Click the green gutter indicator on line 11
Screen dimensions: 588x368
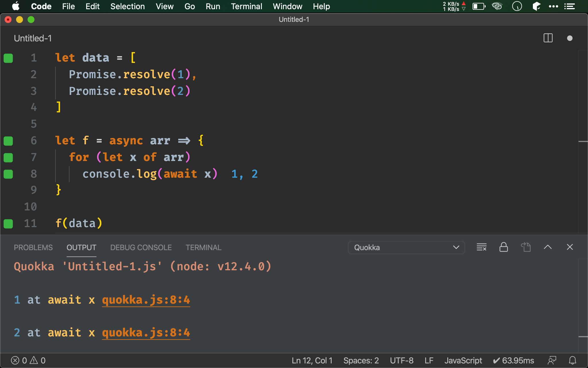coord(8,224)
